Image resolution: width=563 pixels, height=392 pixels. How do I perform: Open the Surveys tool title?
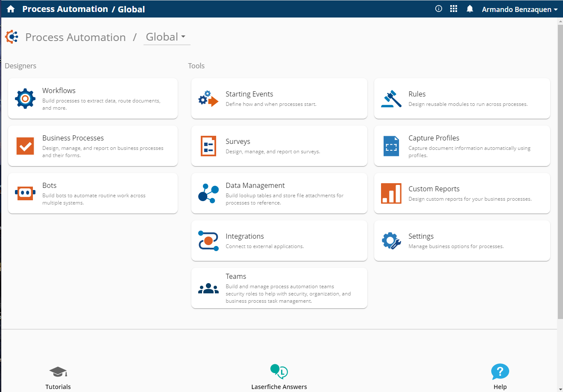coord(238,141)
